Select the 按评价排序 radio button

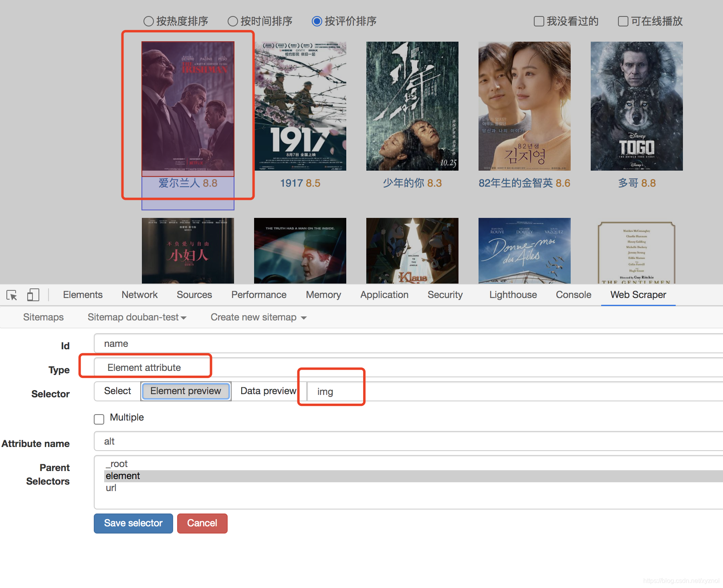(x=317, y=21)
